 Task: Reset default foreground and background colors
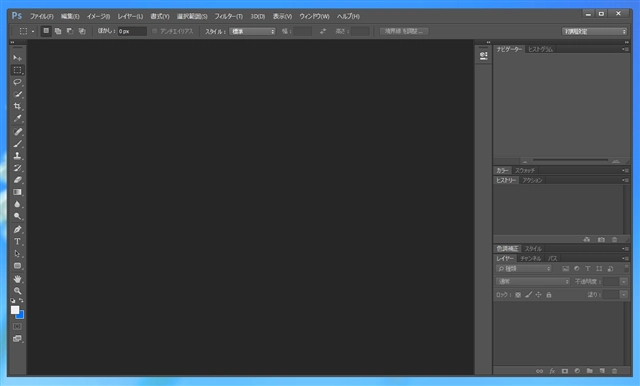pos(13,300)
